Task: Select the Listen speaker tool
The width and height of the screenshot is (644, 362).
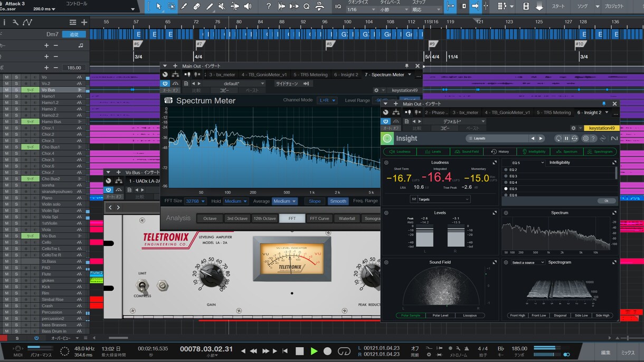Action: coord(248,6)
